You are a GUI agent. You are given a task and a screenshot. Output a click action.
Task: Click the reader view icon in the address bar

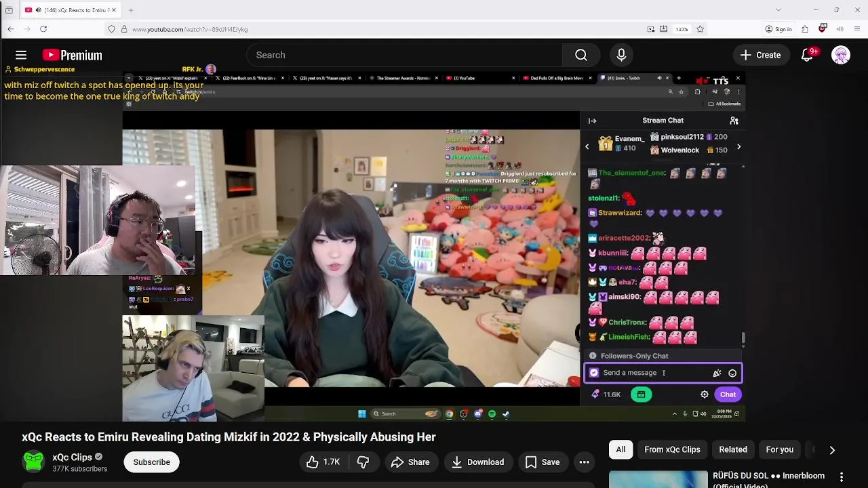click(664, 29)
